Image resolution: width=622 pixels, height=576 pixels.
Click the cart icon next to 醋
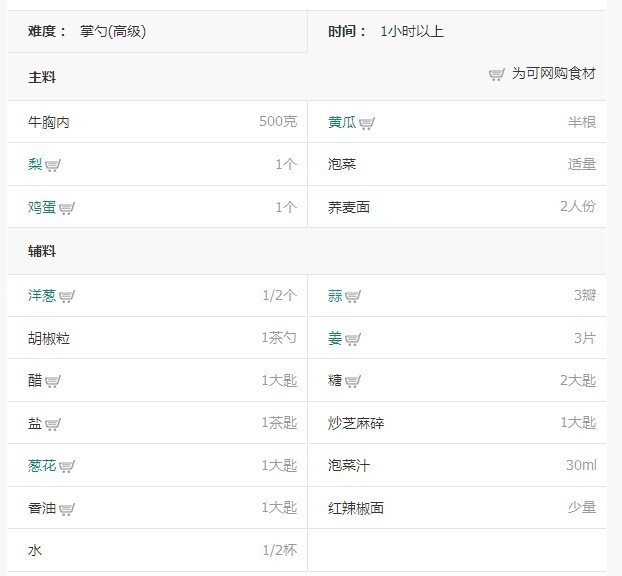(x=53, y=381)
